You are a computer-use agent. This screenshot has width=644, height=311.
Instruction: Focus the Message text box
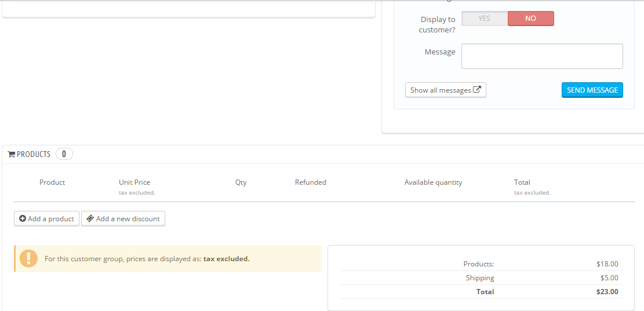pyautogui.click(x=542, y=56)
